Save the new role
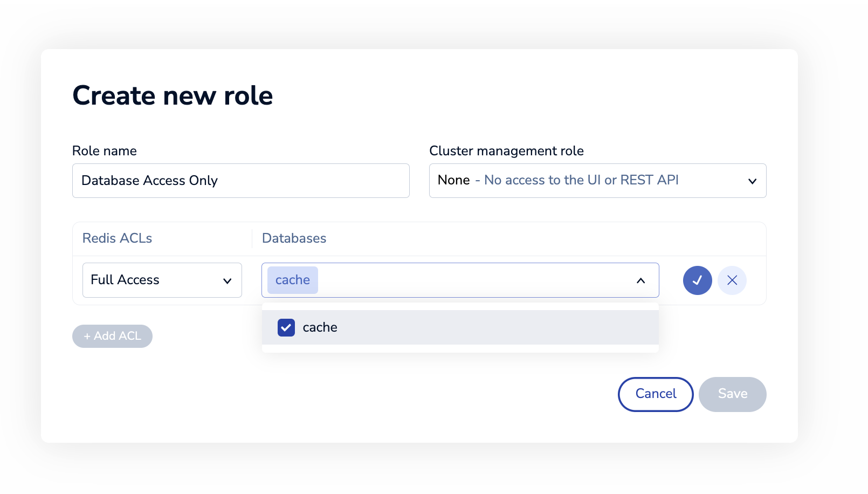Screen dimensions: 868x494 coord(732,394)
